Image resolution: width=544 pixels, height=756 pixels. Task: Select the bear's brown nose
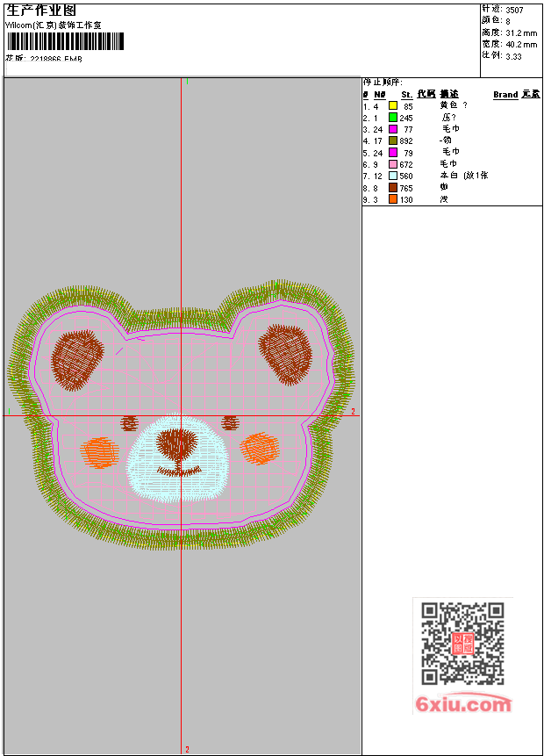point(178,443)
